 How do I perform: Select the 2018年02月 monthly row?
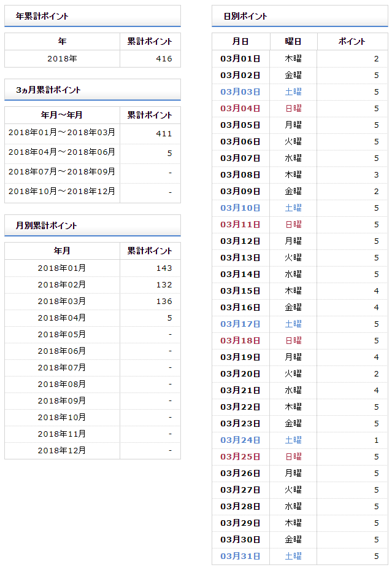pos(93,284)
